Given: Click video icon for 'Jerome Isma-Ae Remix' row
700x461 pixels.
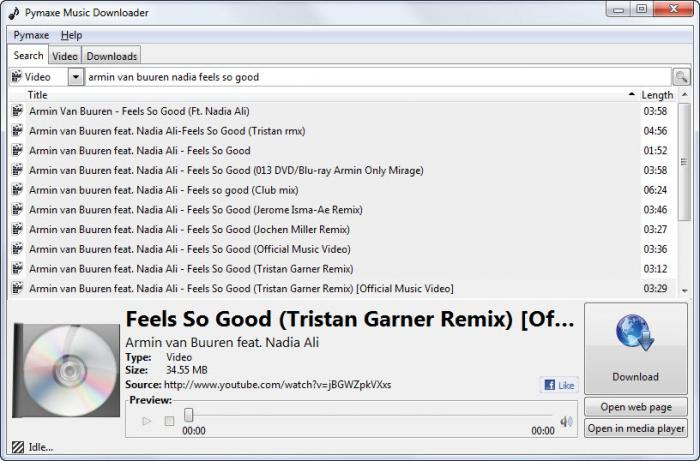Looking at the screenshot, I should click(17, 209).
